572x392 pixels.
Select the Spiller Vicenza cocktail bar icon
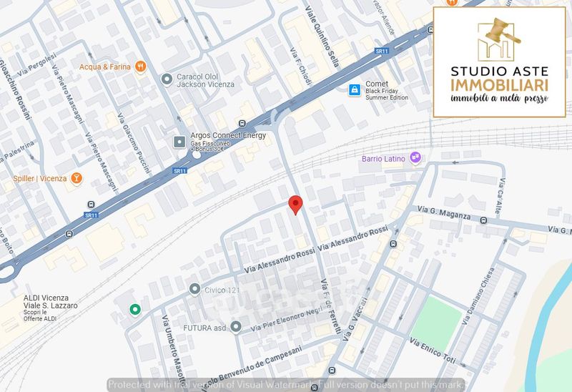click(x=77, y=179)
